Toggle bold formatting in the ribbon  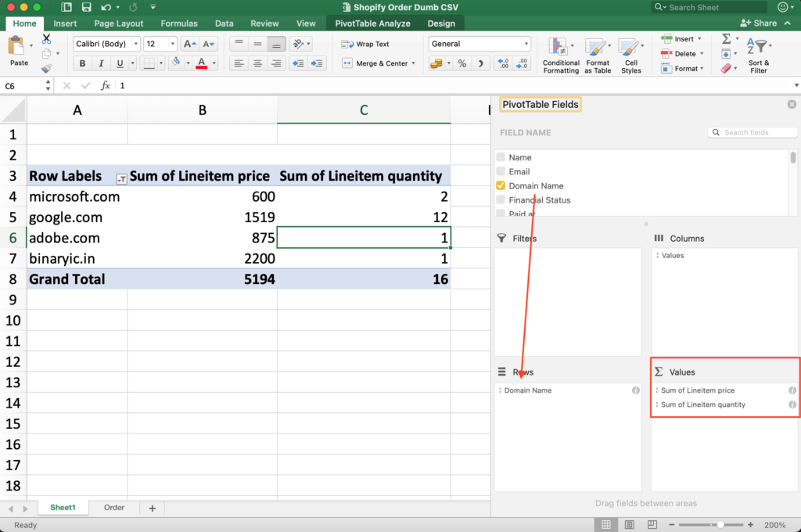81,63
